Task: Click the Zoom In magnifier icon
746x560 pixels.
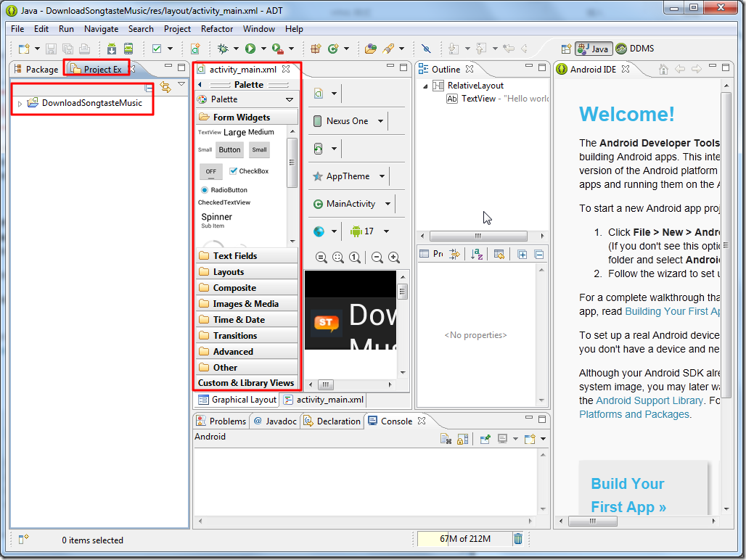Action: [x=394, y=258]
